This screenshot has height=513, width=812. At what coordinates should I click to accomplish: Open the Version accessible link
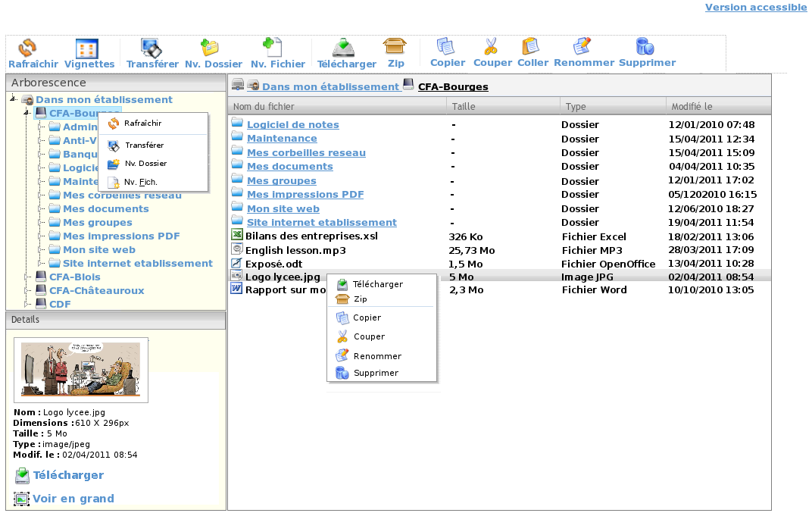pos(755,7)
